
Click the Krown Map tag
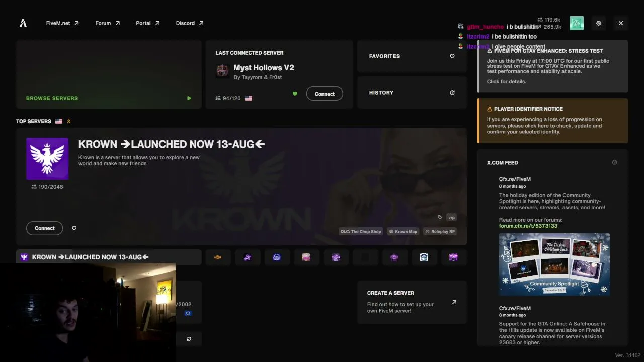pos(403,231)
